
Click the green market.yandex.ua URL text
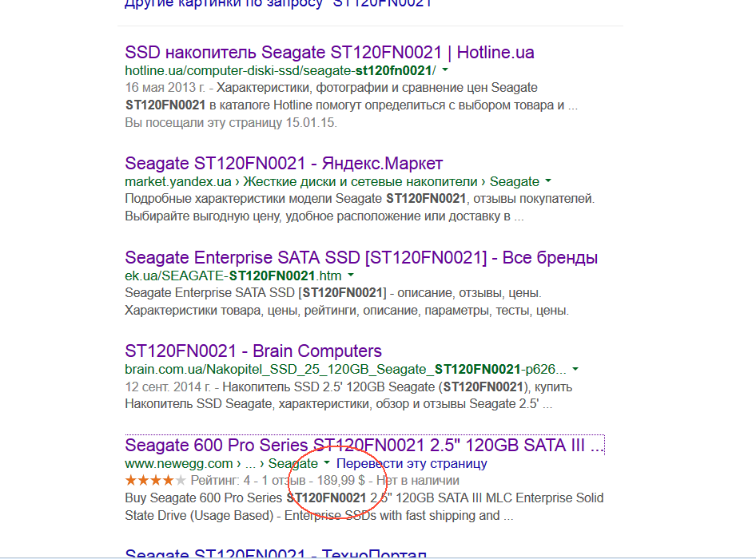coord(177,181)
